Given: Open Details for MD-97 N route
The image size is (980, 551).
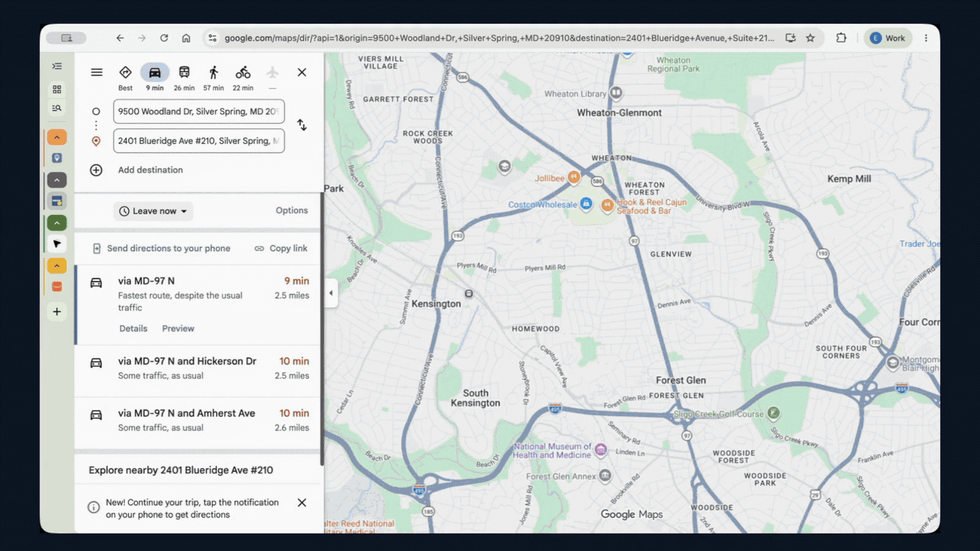Looking at the screenshot, I should 133,329.
